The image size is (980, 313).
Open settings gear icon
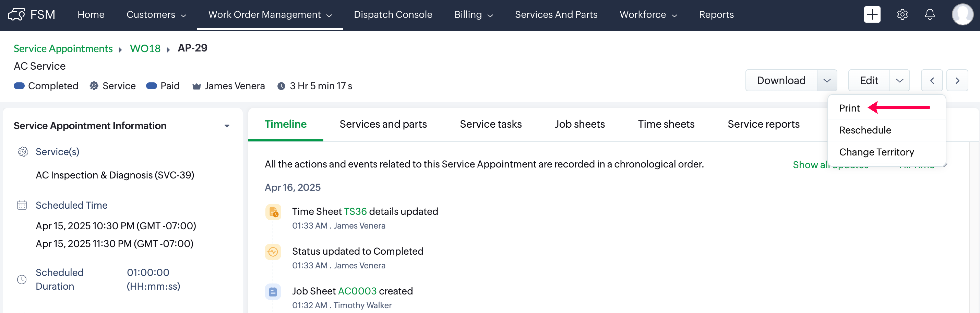coord(903,14)
